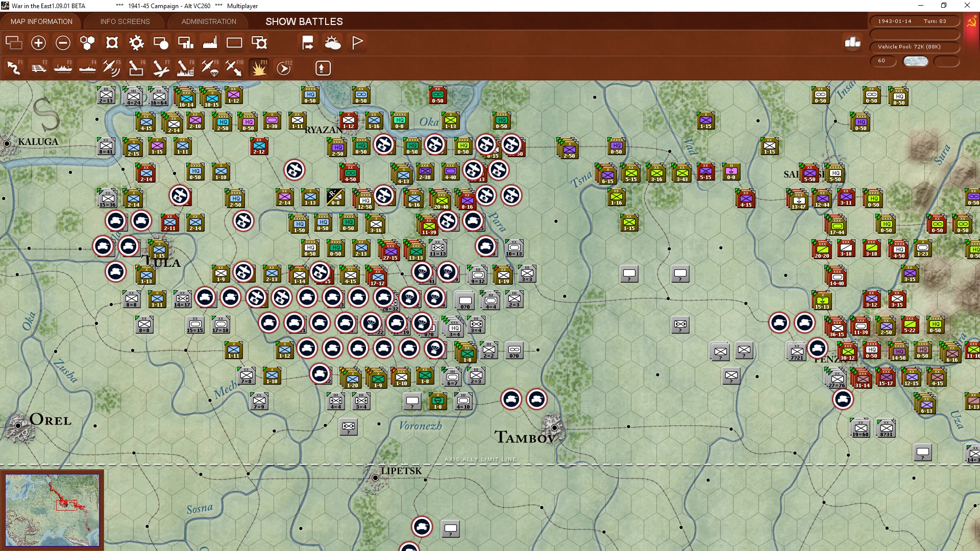Click the factory display icon
This screenshot has height=551, width=980.
[210, 43]
